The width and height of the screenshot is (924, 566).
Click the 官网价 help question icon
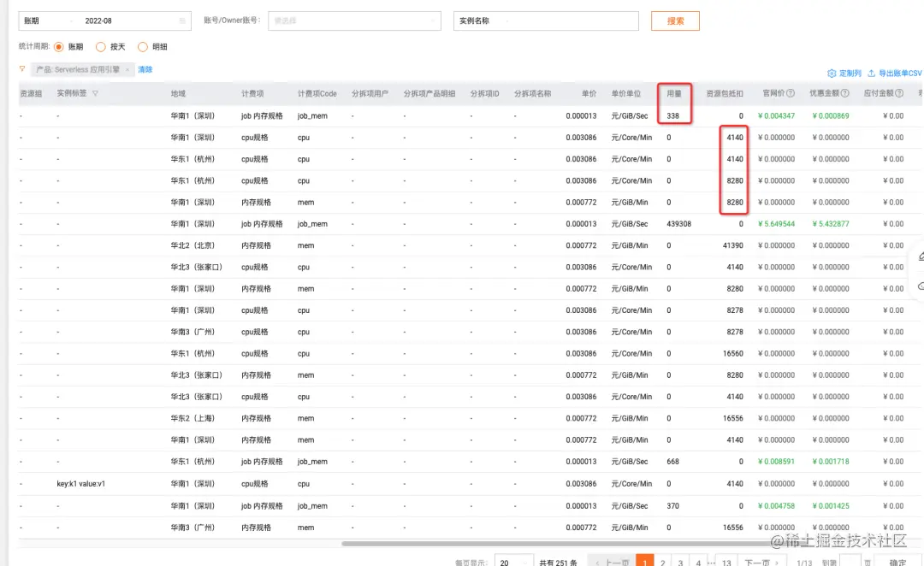pos(791,93)
